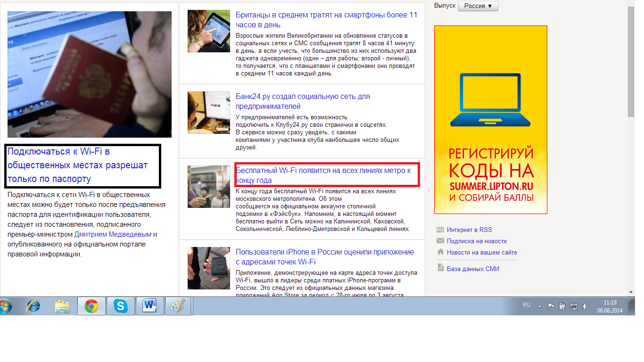Click the yellow Lipton laptop ad banner
Viewport: 644px width, 362px height.
pos(491,120)
